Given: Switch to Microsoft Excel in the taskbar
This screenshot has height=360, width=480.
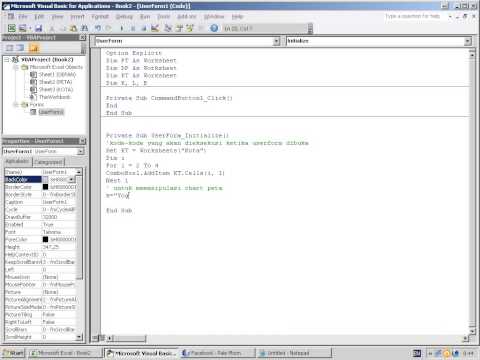Looking at the screenshot, I should (x=65, y=353).
